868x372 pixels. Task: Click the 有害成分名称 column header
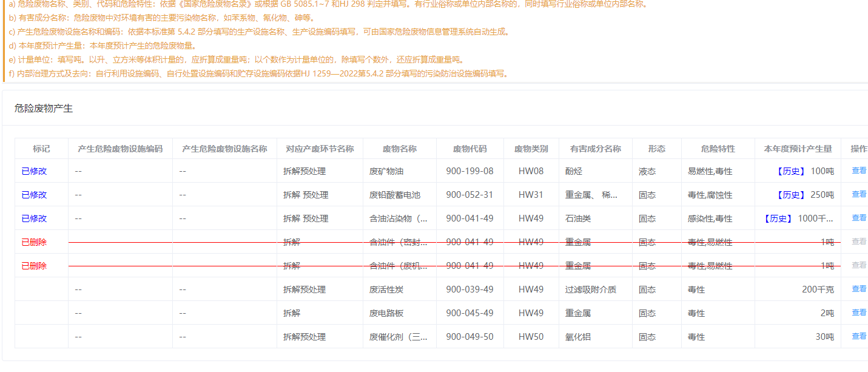pyautogui.click(x=595, y=149)
